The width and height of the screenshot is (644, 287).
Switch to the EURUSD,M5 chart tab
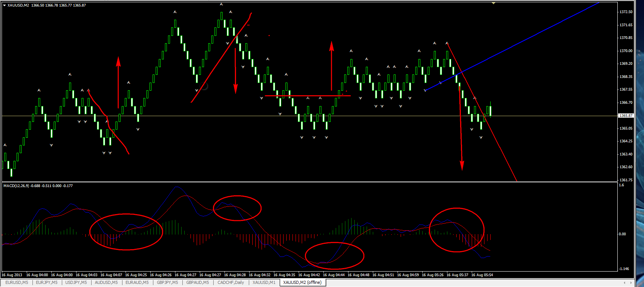tap(17, 283)
